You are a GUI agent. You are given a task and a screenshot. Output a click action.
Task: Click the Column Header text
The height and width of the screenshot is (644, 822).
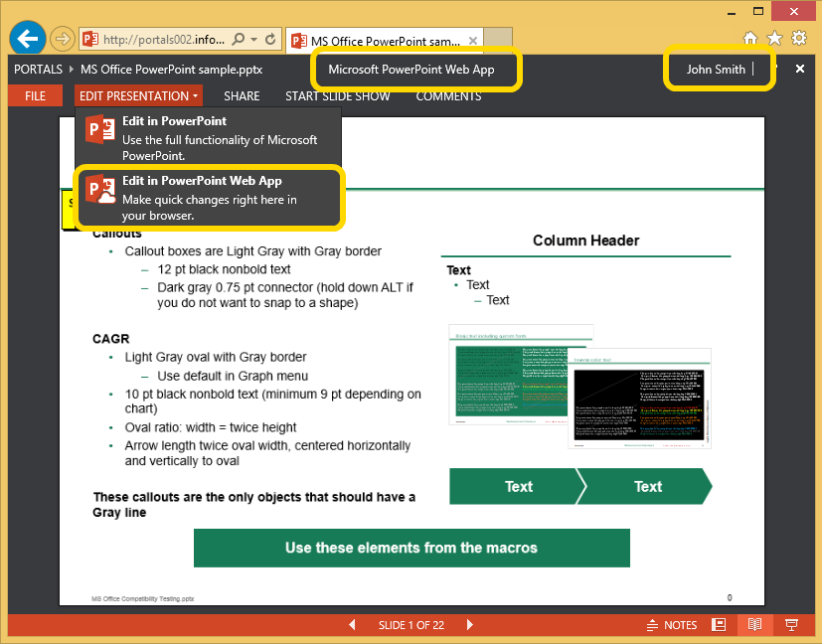click(586, 241)
